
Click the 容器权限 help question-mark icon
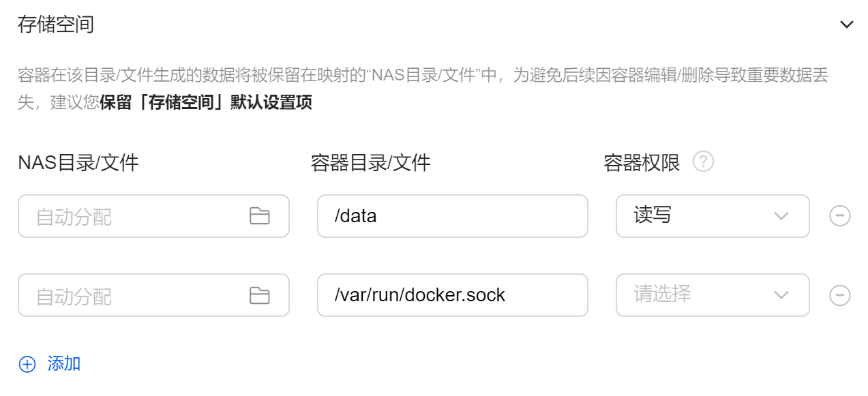(703, 162)
